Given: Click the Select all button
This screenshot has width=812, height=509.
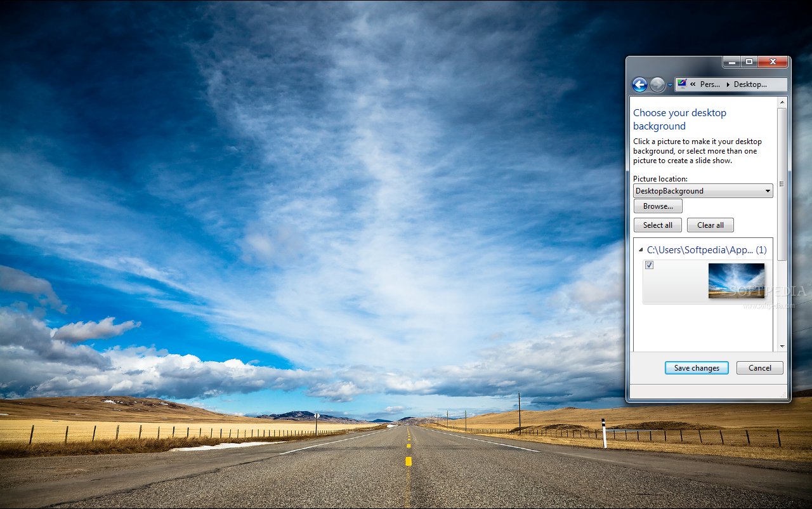Looking at the screenshot, I should (658, 225).
